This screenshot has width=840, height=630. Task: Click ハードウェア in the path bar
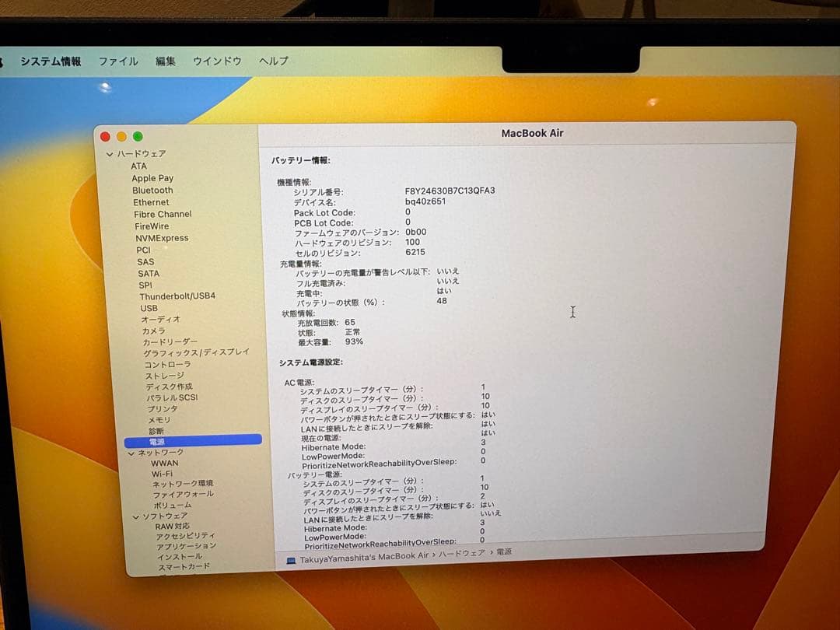462,554
